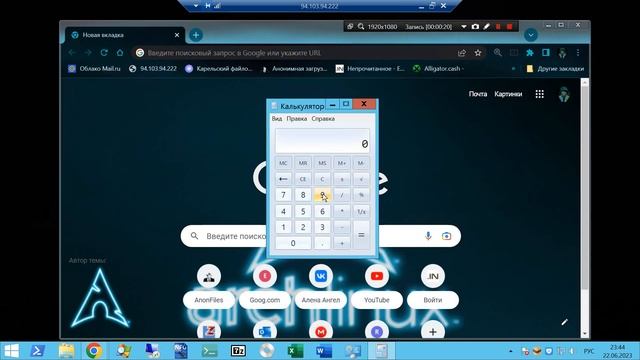Click the 1/x reciprocal key
Screen dimensions: 640x360
[x=361, y=211]
